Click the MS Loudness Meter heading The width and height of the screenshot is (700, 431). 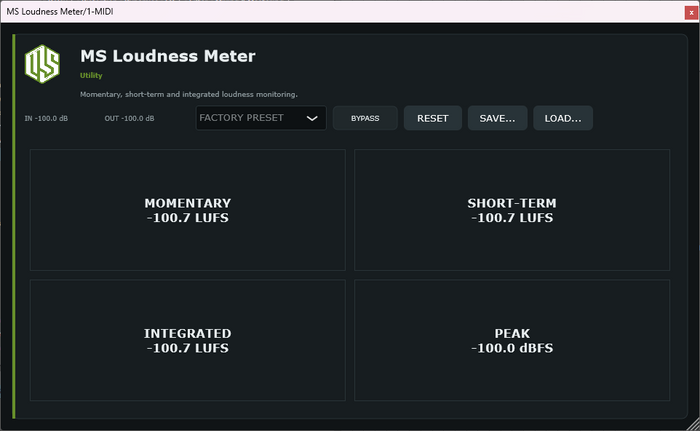[x=168, y=56]
